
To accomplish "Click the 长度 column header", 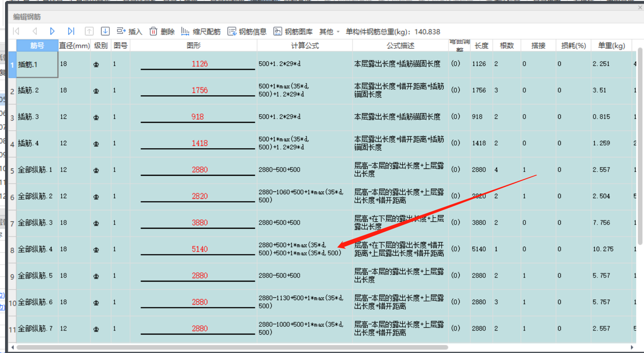I will [x=482, y=45].
